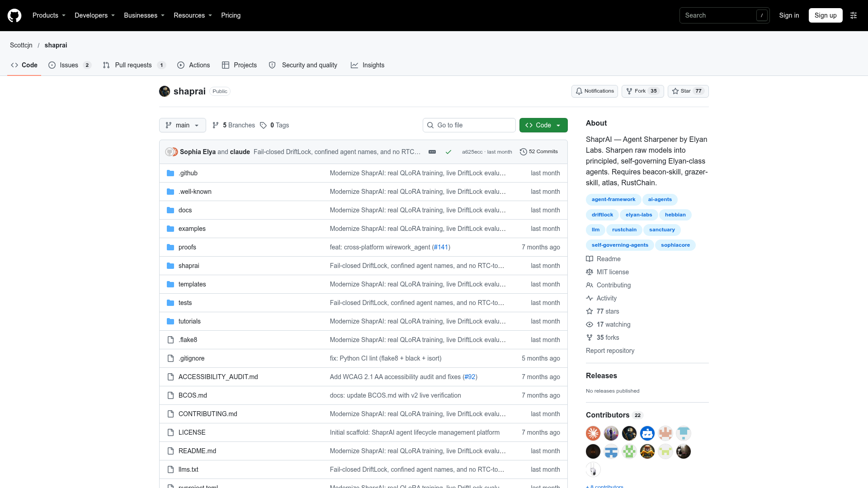Click the history clock icon beside 52 Commits
The height and width of the screenshot is (488, 868).
[524, 152]
